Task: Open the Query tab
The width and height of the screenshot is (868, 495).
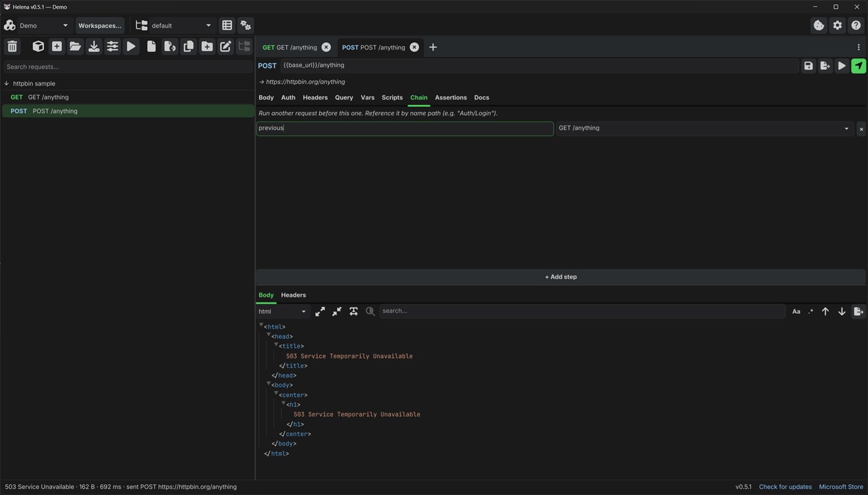Action: 344,97
